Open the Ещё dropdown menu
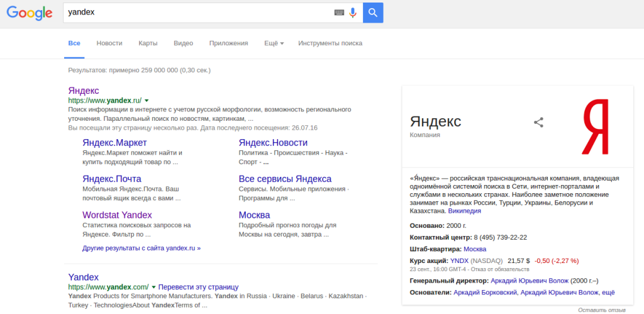The image size is (644, 314). point(274,43)
